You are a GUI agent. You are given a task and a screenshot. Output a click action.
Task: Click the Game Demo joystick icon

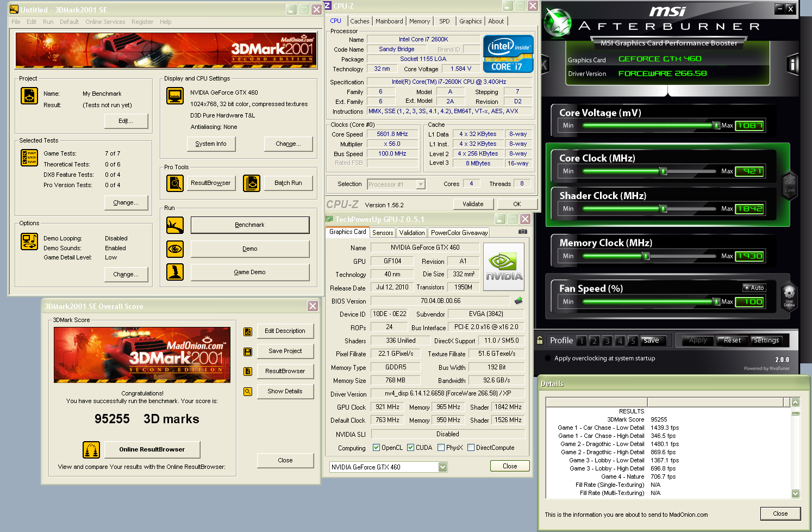pos(175,272)
